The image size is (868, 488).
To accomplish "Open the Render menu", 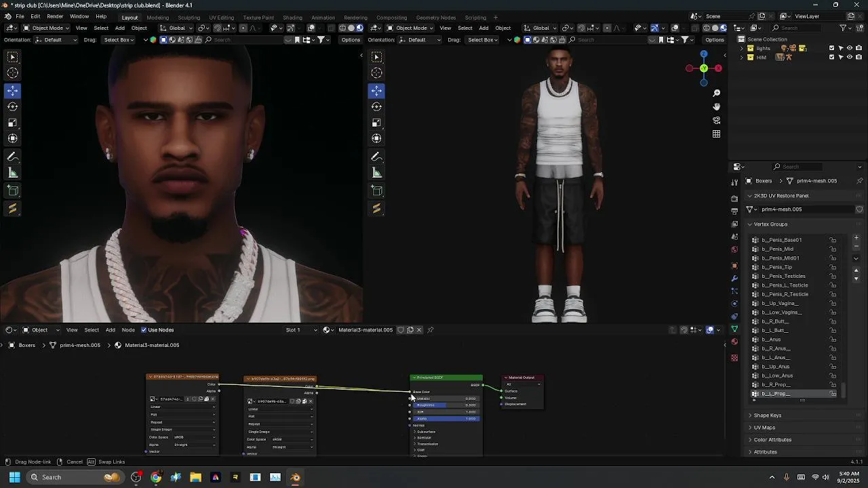I will (55, 16).
